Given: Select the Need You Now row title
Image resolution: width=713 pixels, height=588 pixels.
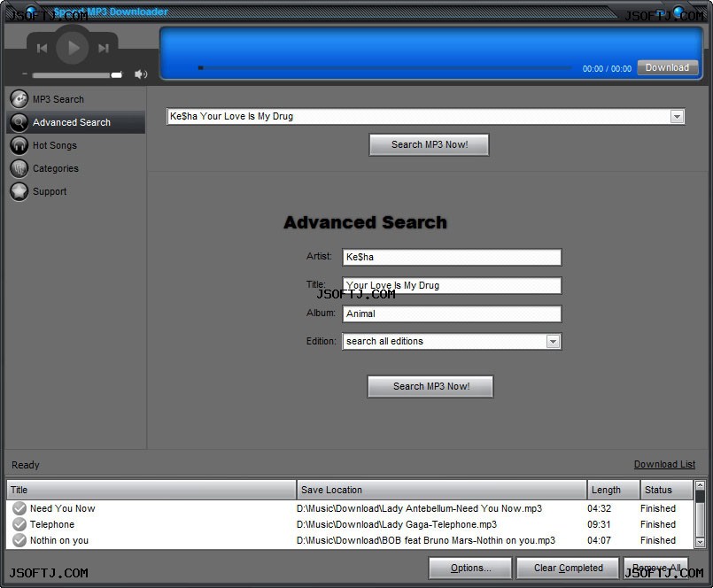Looking at the screenshot, I should pyautogui.click(x=63, y=508).
